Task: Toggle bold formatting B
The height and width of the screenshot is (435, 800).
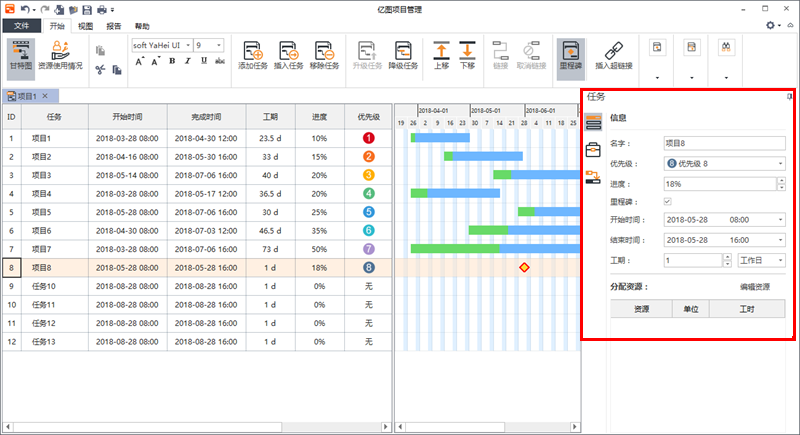Action: pyautogui.click(x=172, y=61)
